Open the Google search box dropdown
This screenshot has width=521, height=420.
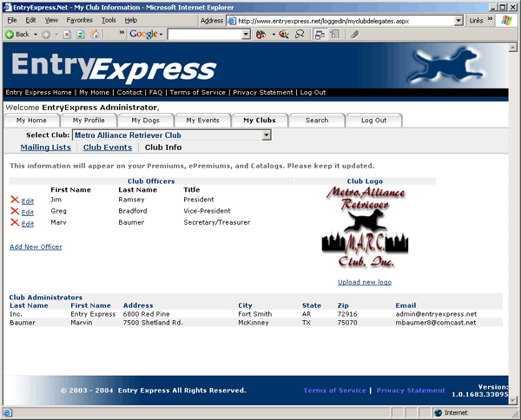246,35
